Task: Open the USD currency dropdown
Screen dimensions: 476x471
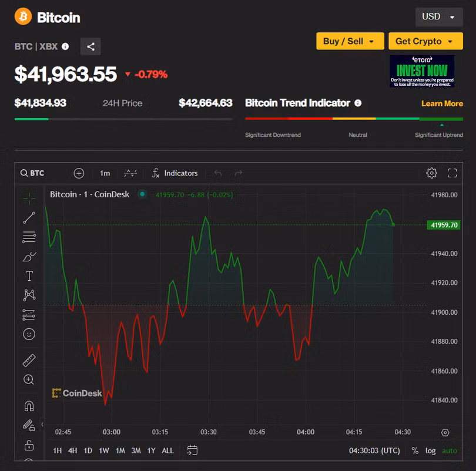Action: (x=438, y=17)
